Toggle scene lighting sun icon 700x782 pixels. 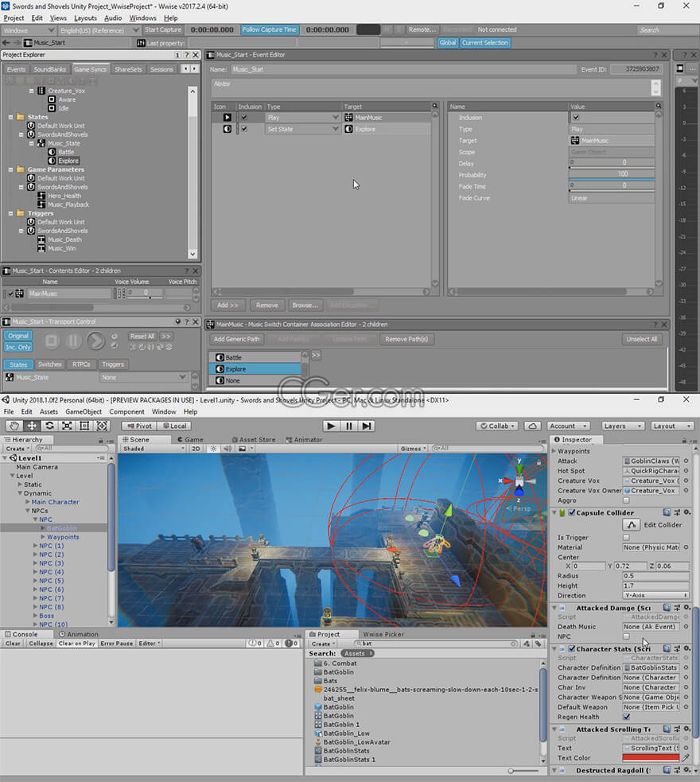pyautogui.click(x=213, y=449)
